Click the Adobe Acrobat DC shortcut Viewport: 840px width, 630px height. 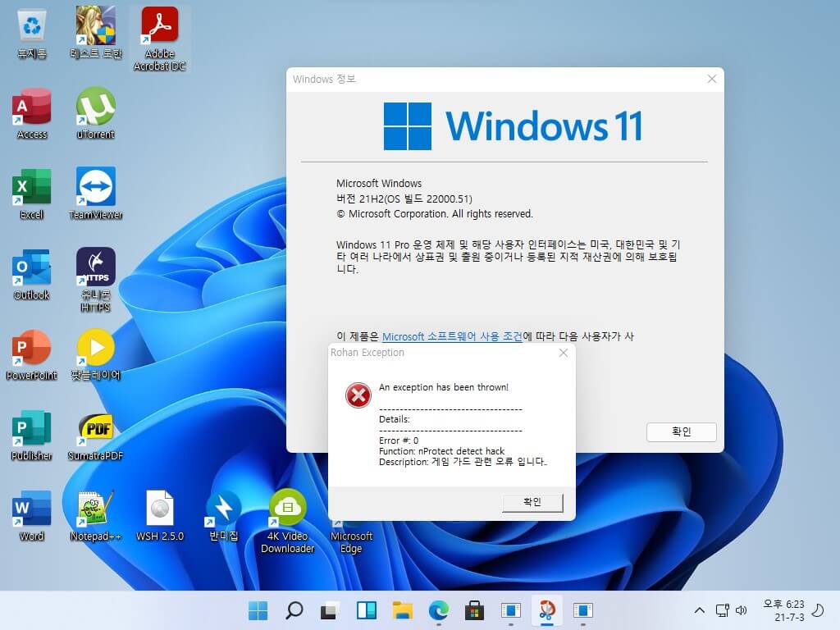(159, 39)
